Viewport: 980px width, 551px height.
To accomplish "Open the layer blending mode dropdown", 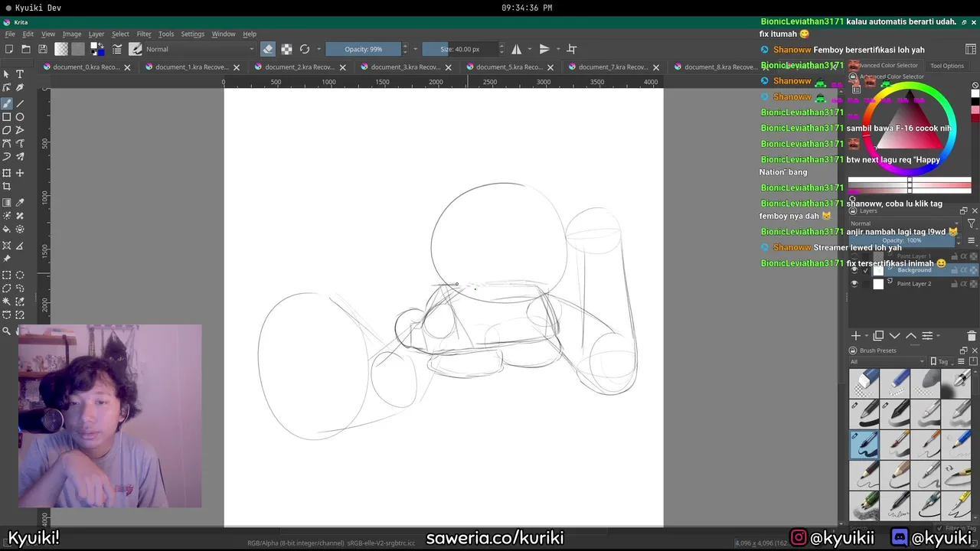I will tap(905, 223).
